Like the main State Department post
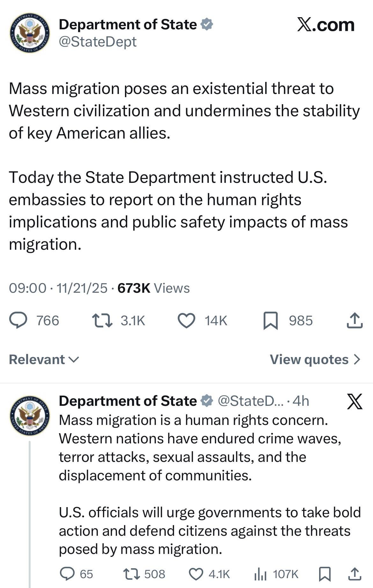The width and height of the screenshot is (373, 588). 186,320
